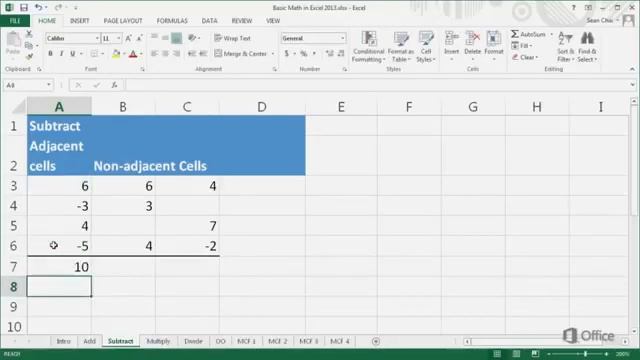
Task: Increase decimal places
Action: [x=329, y=53]
